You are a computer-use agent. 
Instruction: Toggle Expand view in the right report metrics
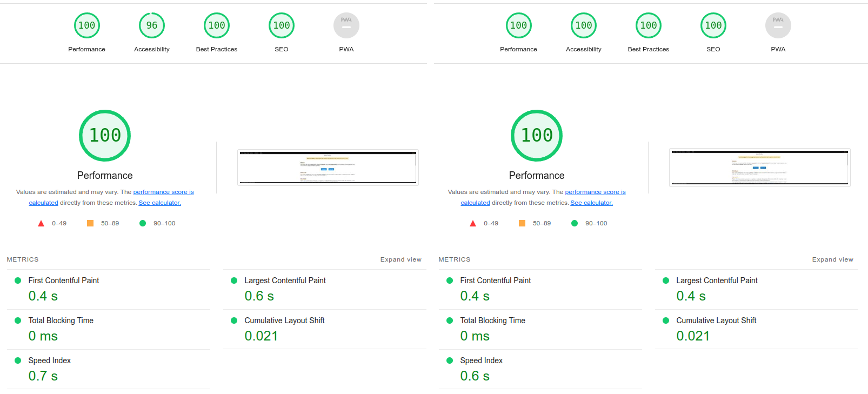coord(832,259)
